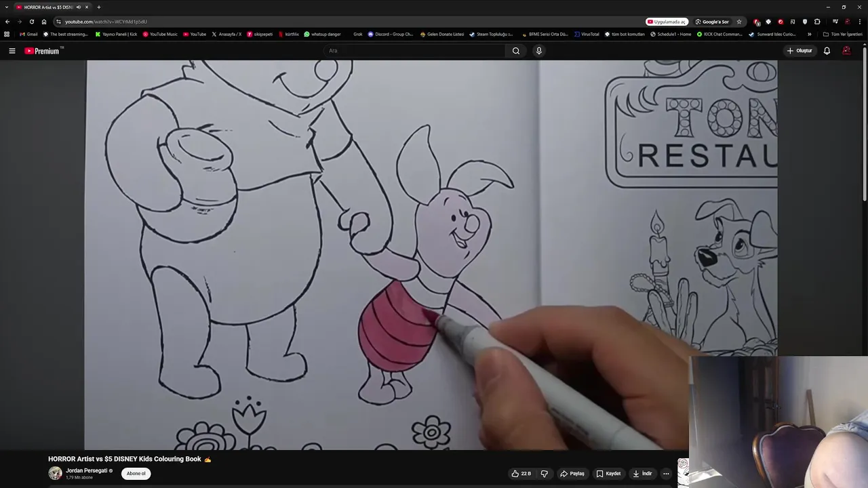Click the YouTube search magnifier button
868x488 pixels.
(516, 51)
